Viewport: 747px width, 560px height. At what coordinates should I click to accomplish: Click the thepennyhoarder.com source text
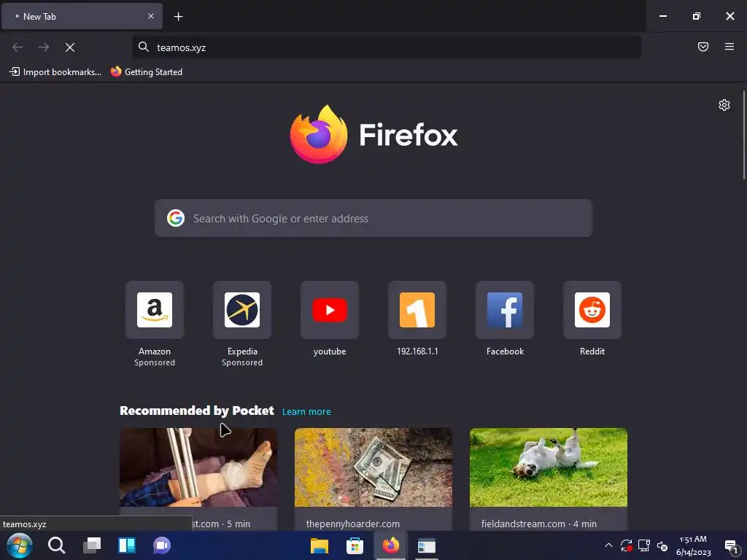353,524
